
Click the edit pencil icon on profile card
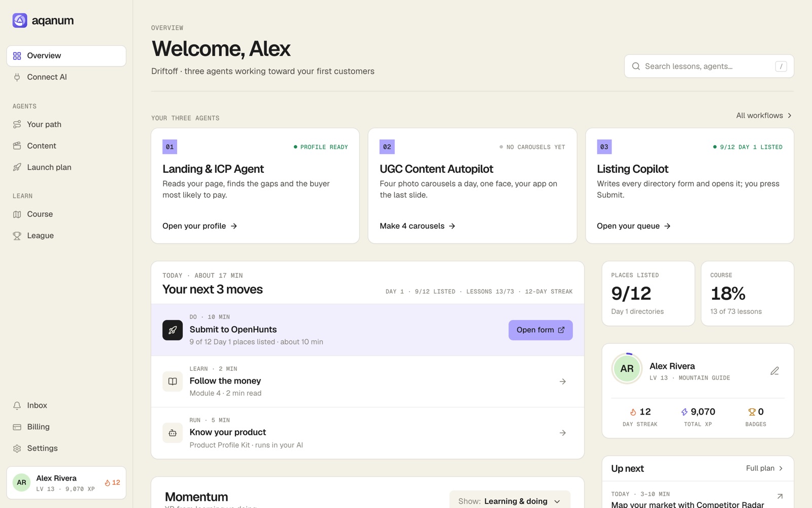pyautogui.click(x=774, y=371)
